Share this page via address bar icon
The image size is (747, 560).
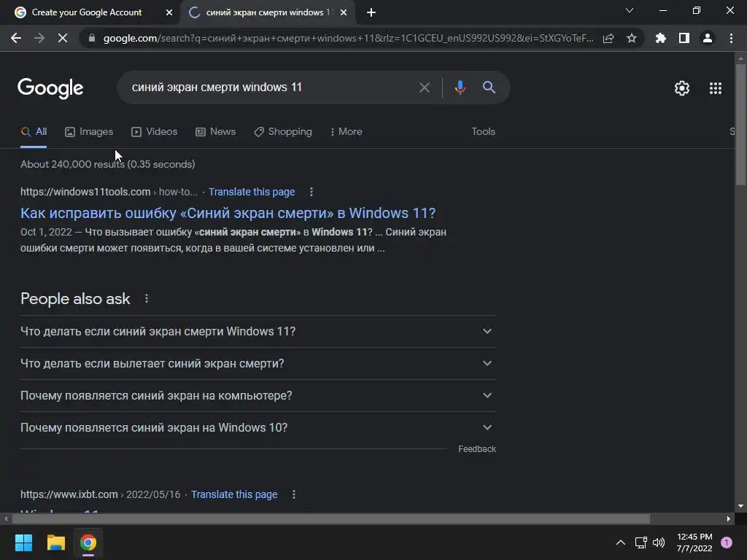click(x=608, y=38)
